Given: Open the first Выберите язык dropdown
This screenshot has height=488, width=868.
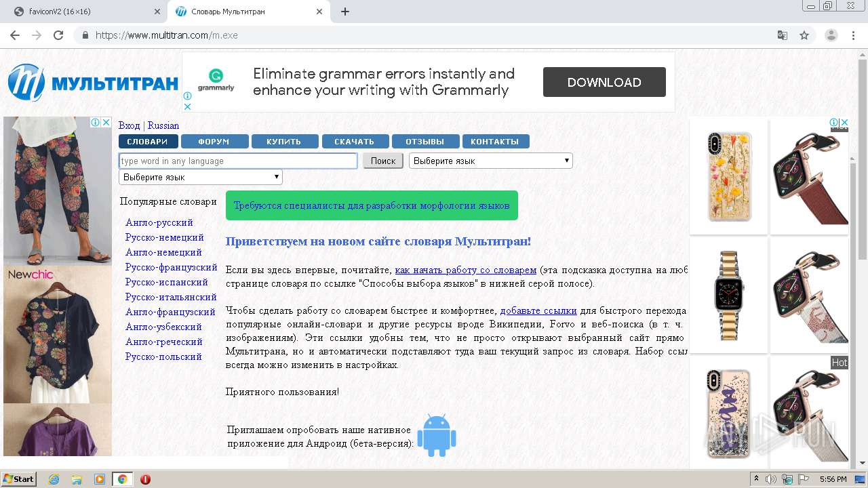Looking at the screenshot, I should coord(490,161).
